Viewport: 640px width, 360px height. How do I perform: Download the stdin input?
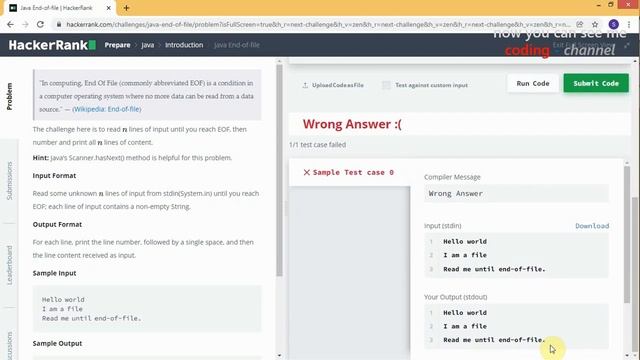[592, 226]
